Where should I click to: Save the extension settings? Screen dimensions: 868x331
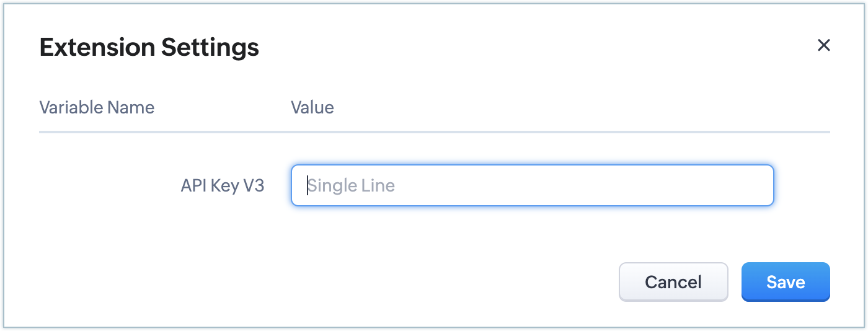786,282
